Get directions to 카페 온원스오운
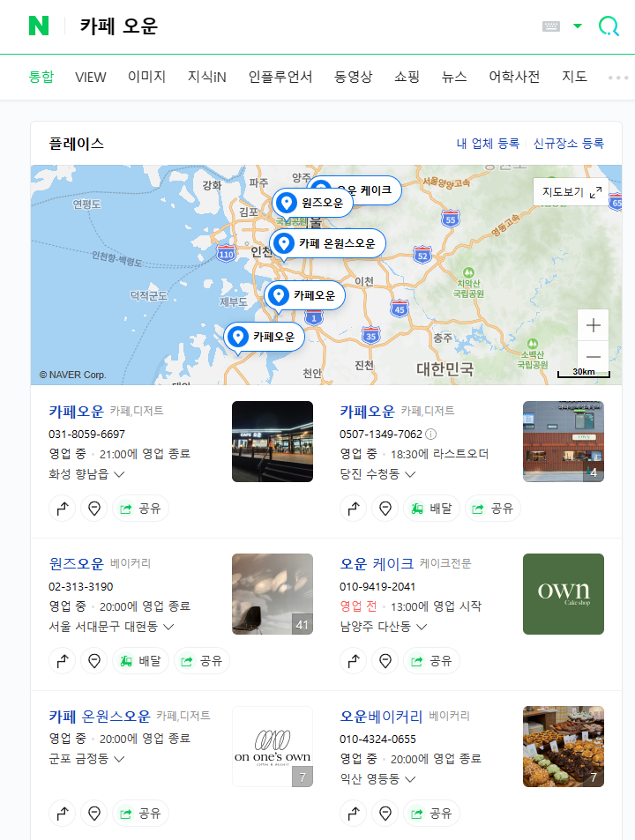Viewport: 635px width, 840px height. click(62, 814)
